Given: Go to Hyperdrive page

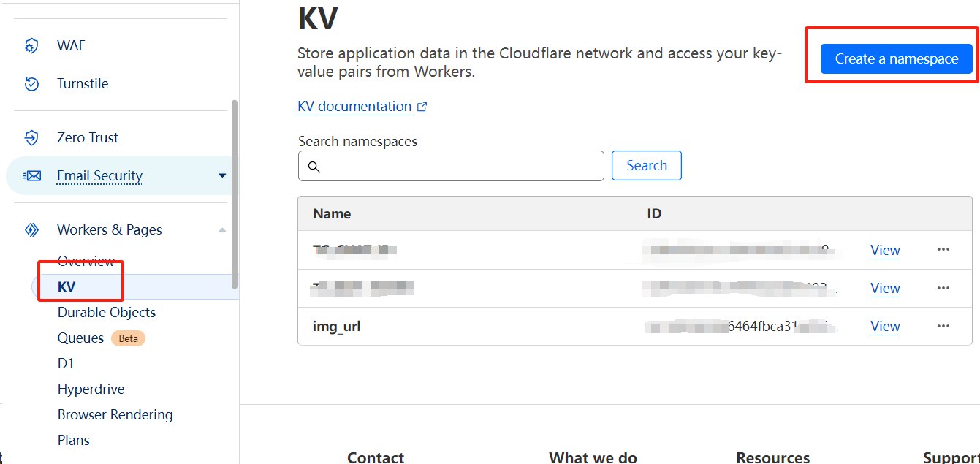Looking at the screenshot, I should tap(91, 389).
